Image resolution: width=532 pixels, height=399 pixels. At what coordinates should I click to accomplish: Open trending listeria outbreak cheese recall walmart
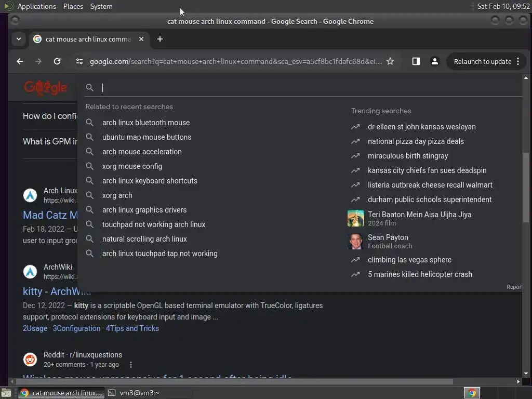pos(430,185)
